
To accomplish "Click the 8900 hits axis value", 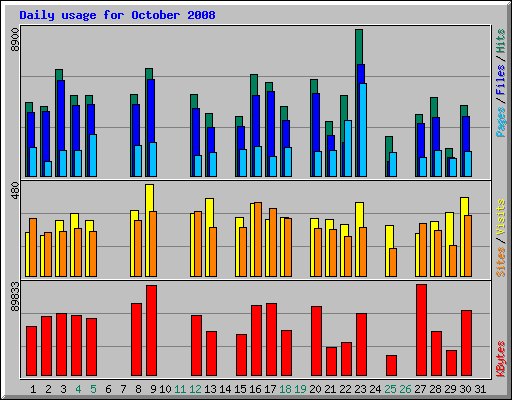I will click(15, 40).
